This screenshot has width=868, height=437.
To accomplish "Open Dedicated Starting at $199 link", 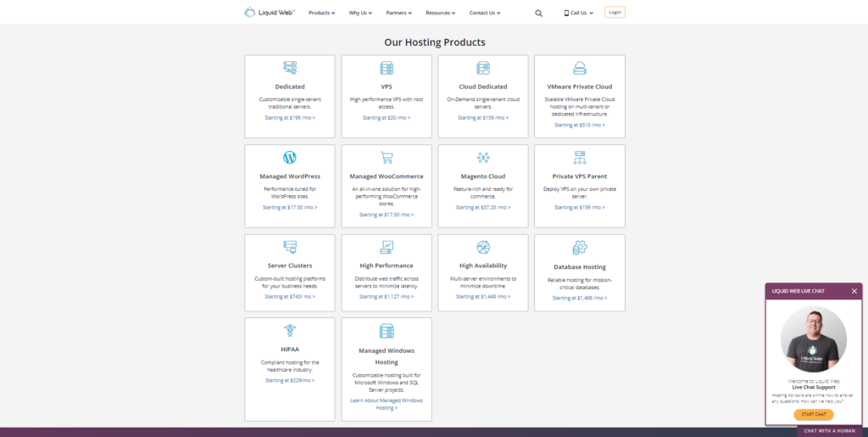I will coord(290,117).
